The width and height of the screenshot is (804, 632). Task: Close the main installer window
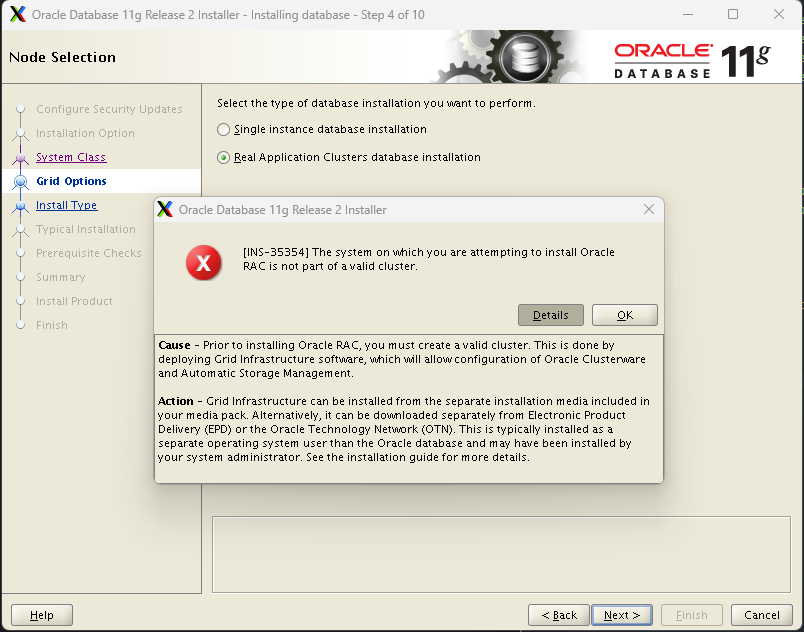(779, 14)
